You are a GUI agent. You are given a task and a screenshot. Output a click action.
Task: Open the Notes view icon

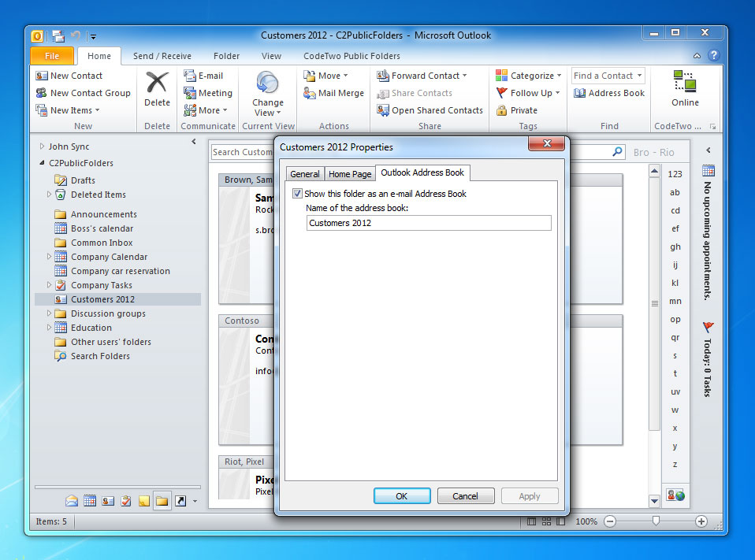144,500
